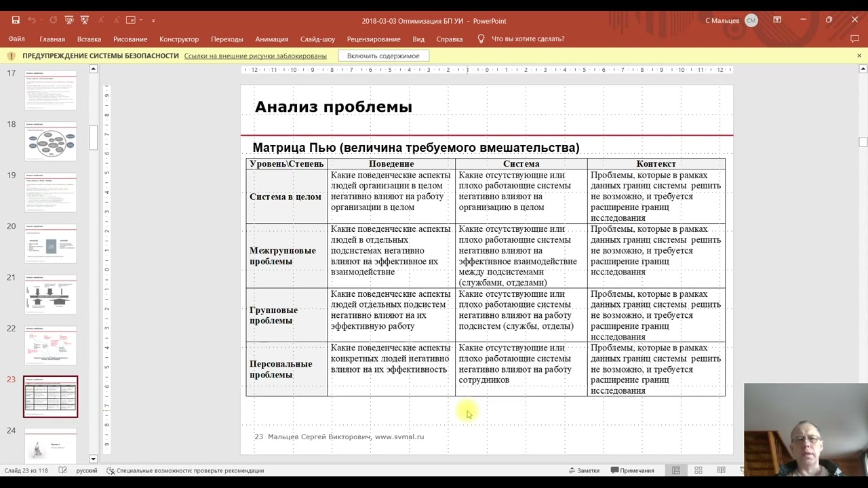Screen dimensions: 868x488
Task: Open the accessibility recommendations status item
Action: point(185,470)
